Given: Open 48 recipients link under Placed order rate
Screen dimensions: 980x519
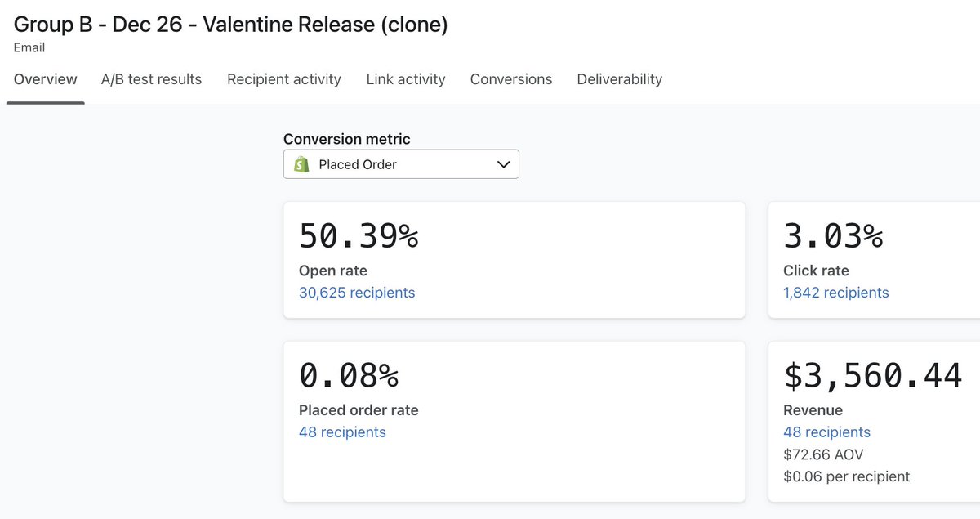Looking at the screenshot, I should (x=342, y=432).
